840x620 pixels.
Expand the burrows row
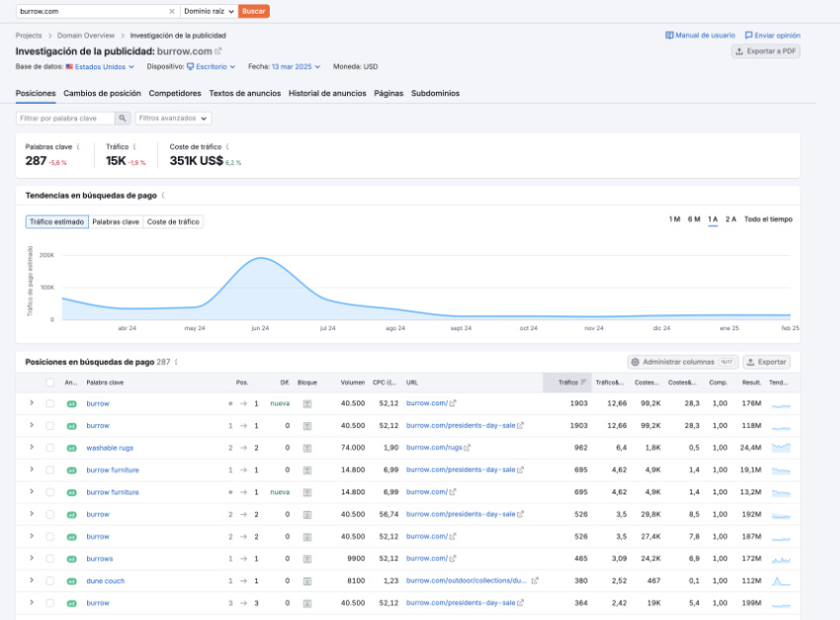pos(32,559)
